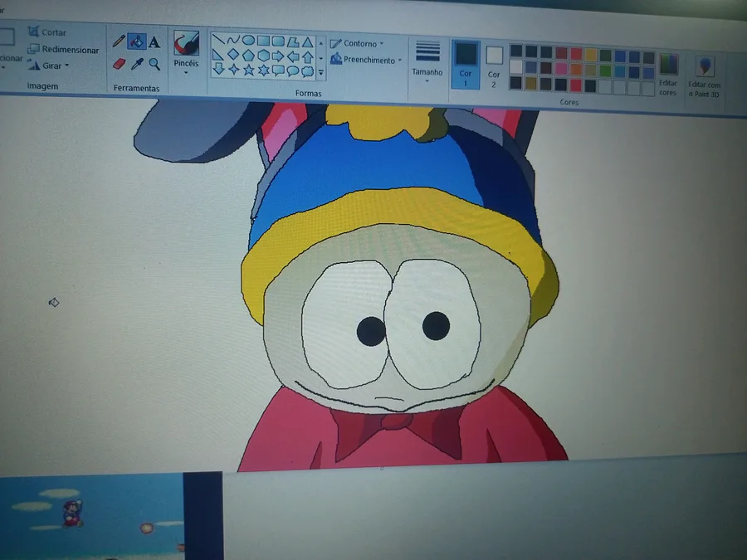Click the Redimensionar resize button
The height and width of the screenshot is (560, 747).
coord(63,49)
